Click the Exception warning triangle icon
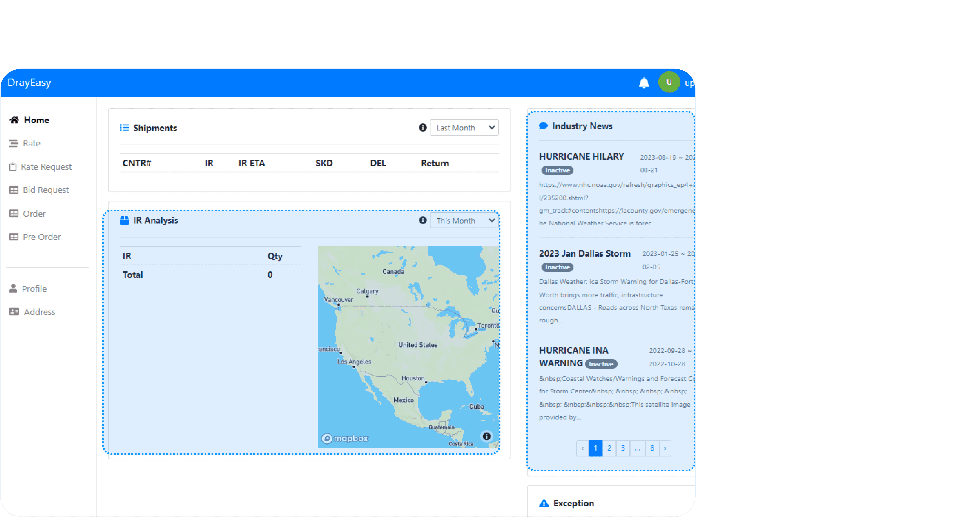 click(544, 503)
